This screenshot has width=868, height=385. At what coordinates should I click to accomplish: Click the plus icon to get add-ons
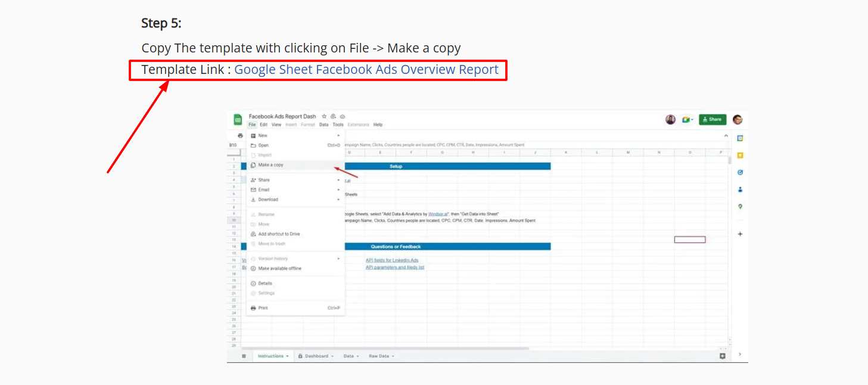coord(740,234)
